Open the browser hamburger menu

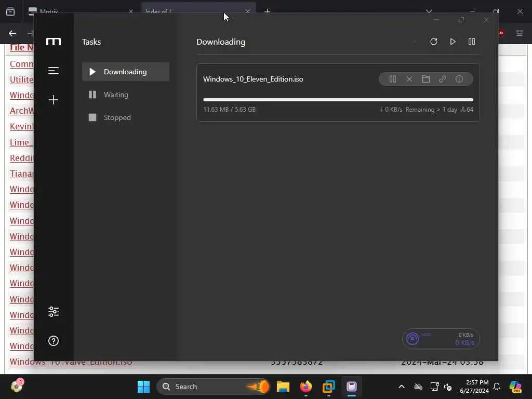pos(520,33)
